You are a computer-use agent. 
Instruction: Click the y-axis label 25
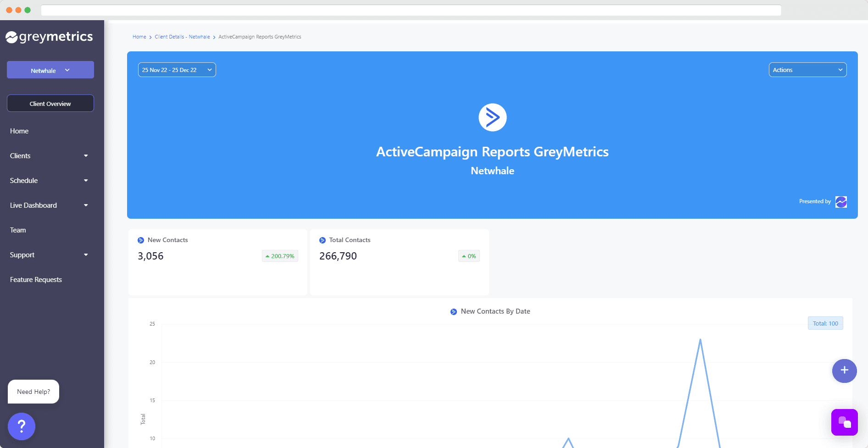click(x=152, y=324)
